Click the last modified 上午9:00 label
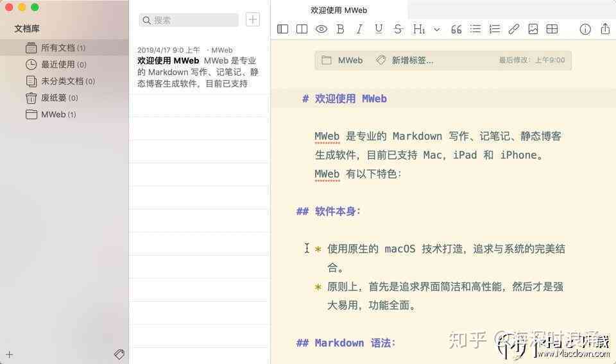The height and width of the screenshot is (364, 616). (x=532, y=60)
